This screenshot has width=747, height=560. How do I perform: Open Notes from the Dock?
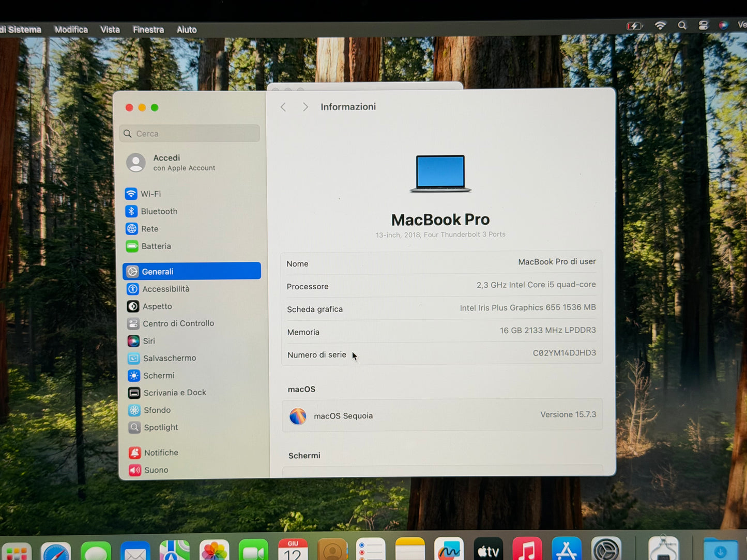(409, 549)
